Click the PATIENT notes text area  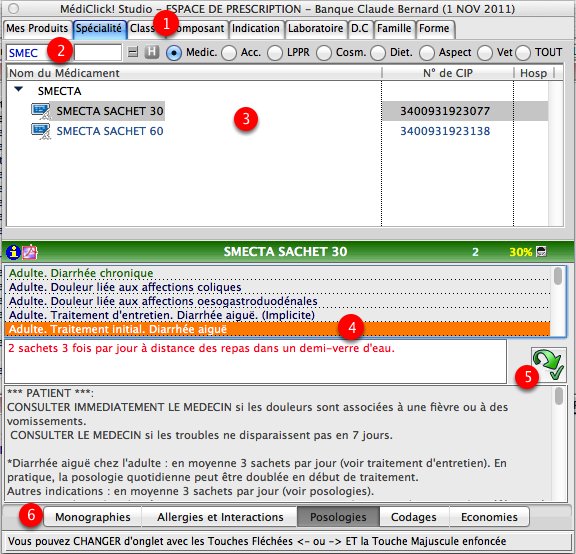pyautogui.click(x=277, y=443)
